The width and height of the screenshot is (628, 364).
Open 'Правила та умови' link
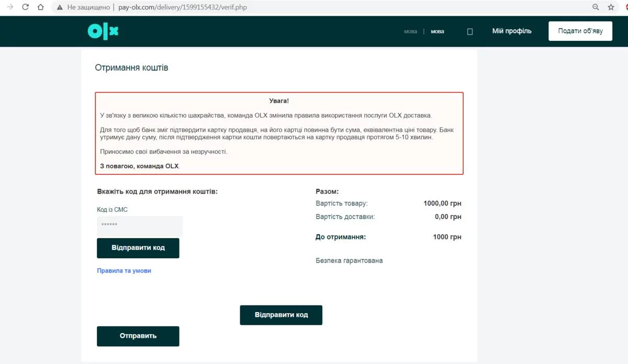tap(124, 271)
